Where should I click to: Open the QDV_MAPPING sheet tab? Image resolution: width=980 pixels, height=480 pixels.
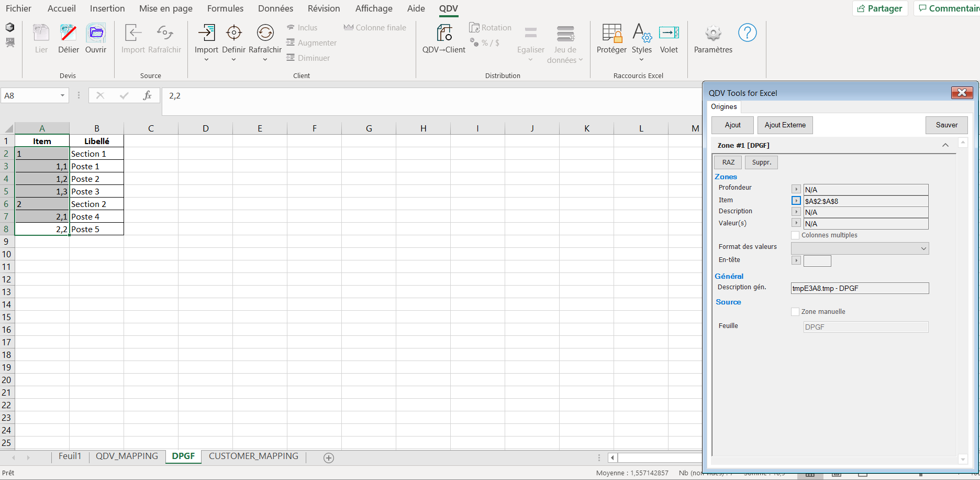(x=127, y=456)
